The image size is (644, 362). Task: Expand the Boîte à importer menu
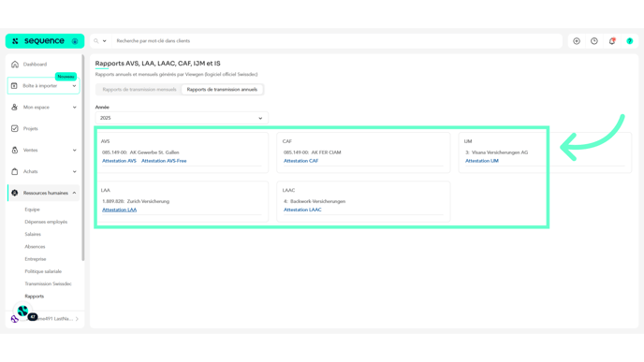[x=74, y=86]
